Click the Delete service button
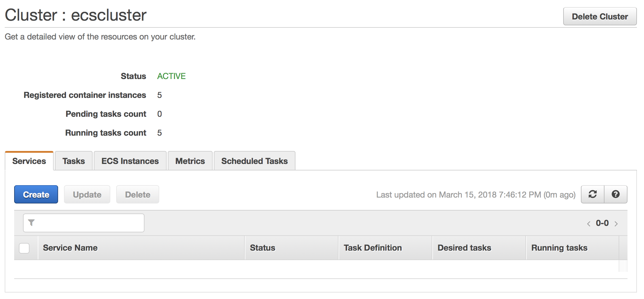644x299 pixels. [138, 194]
